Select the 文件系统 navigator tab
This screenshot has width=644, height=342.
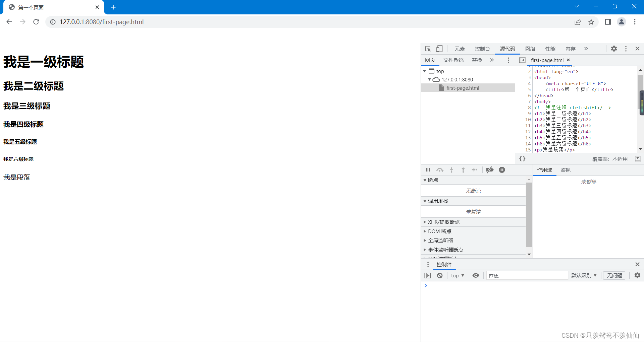(453, 60)
